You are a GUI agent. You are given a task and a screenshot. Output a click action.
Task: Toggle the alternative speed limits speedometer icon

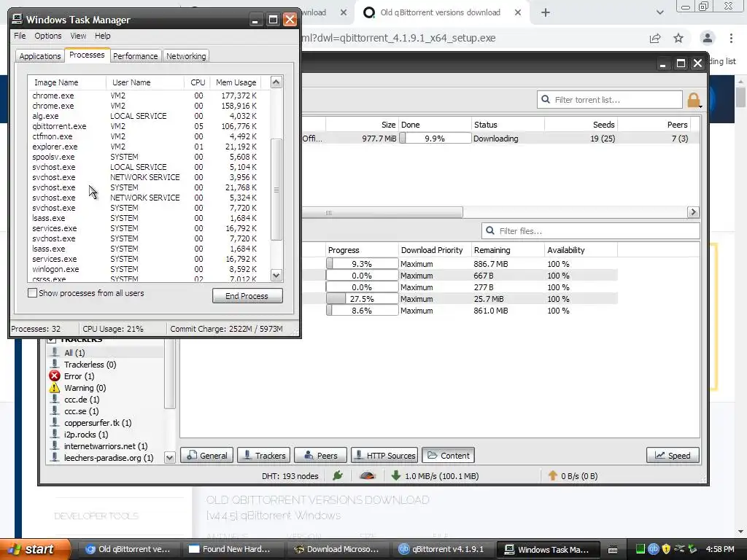[368, 475]
